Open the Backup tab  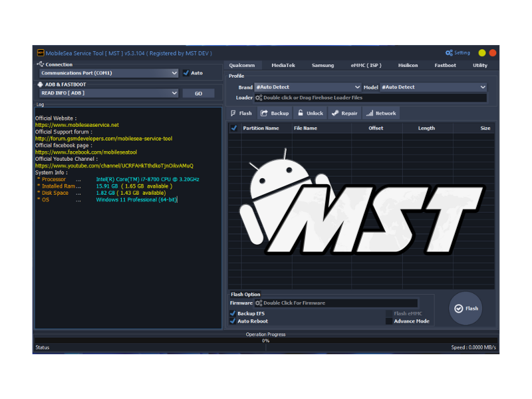pyautogui.click(x=275, y=113)
